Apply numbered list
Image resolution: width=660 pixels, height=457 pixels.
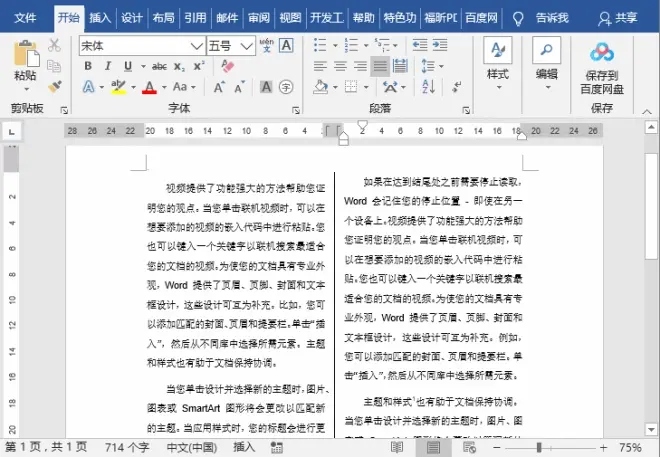click(x=351, y=45)
